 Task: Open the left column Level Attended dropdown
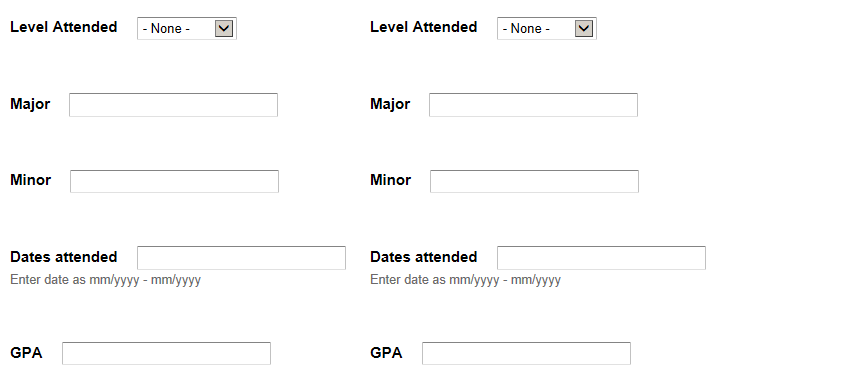[x=186, y=28]
